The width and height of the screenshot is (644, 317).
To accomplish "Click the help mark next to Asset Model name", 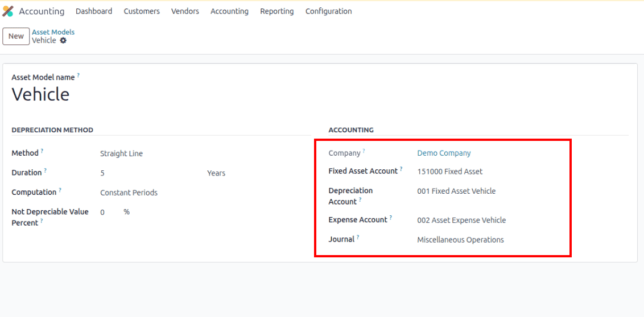I will tap(79, 76).
